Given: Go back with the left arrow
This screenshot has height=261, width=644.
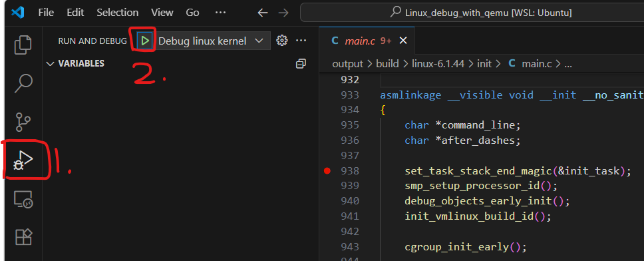Looking at the screenshot, I should click(x=263, y=13).
